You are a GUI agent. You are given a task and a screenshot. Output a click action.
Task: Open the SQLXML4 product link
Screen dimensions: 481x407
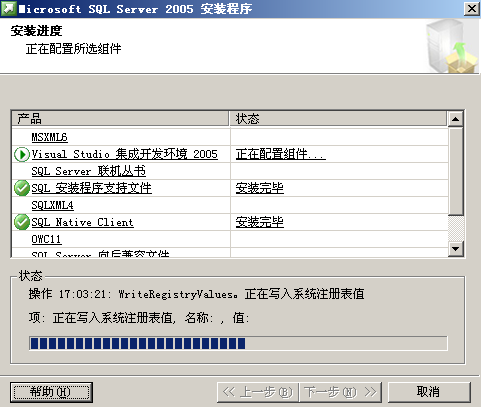(52, 205)
